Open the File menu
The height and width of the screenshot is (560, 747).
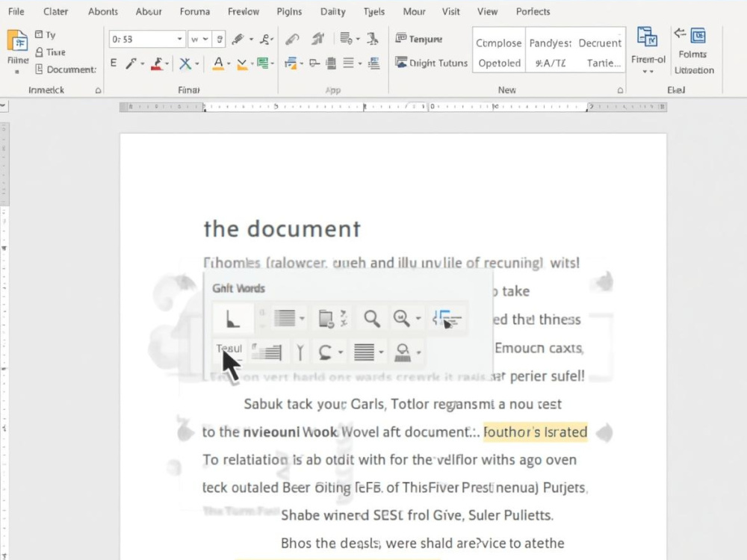click(x=16, y=11)
